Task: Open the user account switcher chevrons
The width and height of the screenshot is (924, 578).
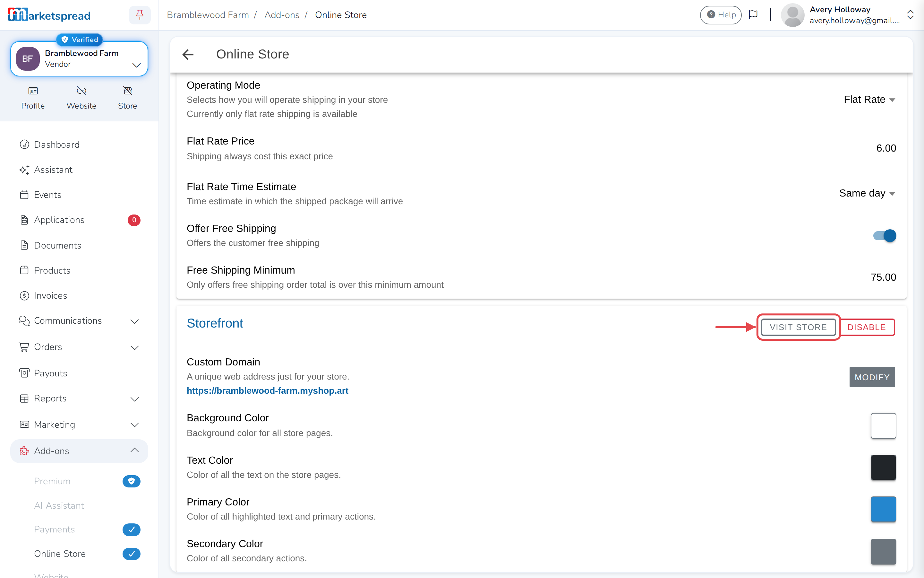Action: (x=910, y=15)
